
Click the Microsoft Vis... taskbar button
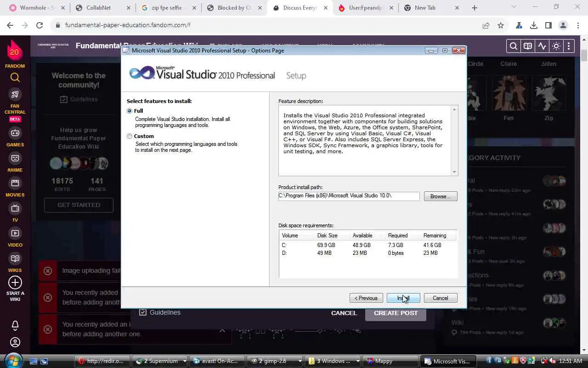(x=447, y=361)
